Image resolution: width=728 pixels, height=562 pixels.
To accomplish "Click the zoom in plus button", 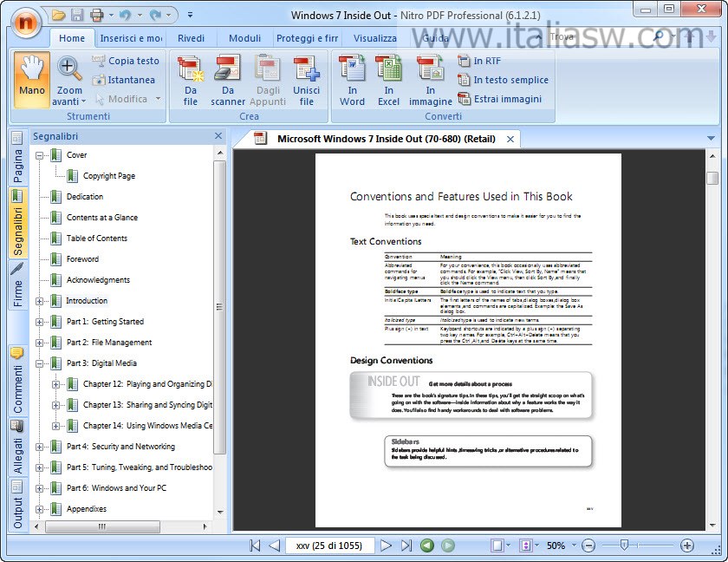I will [x=687, y=546].
